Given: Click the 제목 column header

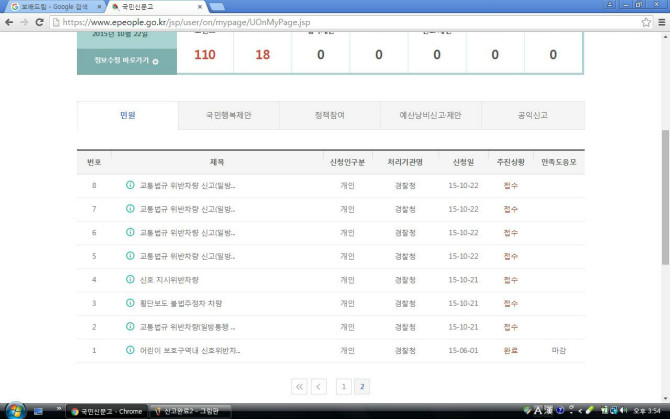Looking at the screenshot, I should (x=217, y=162).
